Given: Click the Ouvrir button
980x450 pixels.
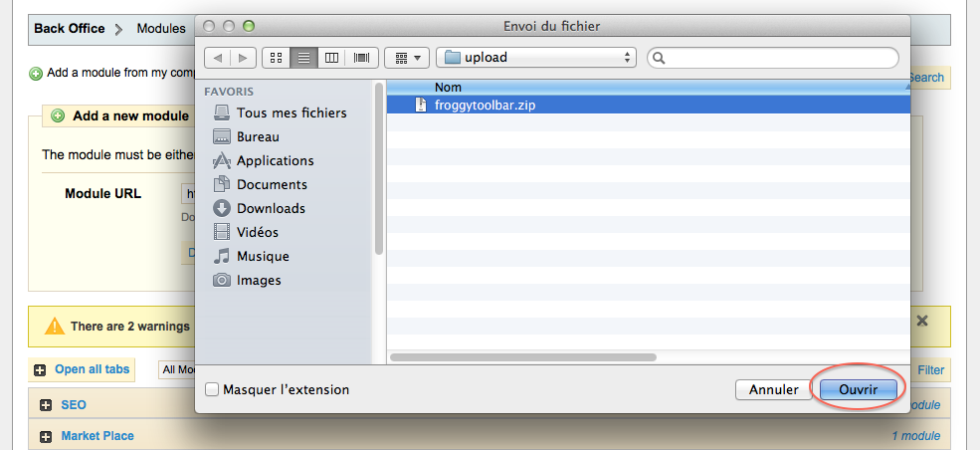Looking at the screenshot, I should pos(858,389).
